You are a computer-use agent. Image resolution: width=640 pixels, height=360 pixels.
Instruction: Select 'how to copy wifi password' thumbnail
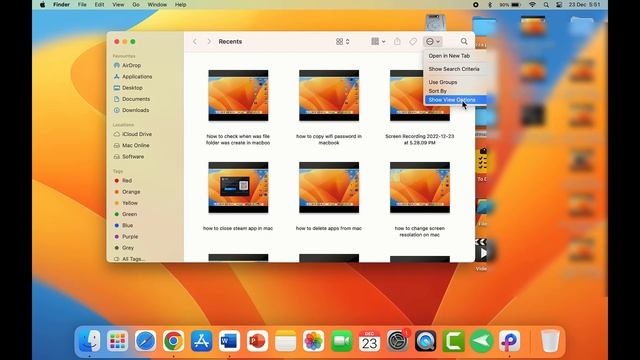coord(329,96)
